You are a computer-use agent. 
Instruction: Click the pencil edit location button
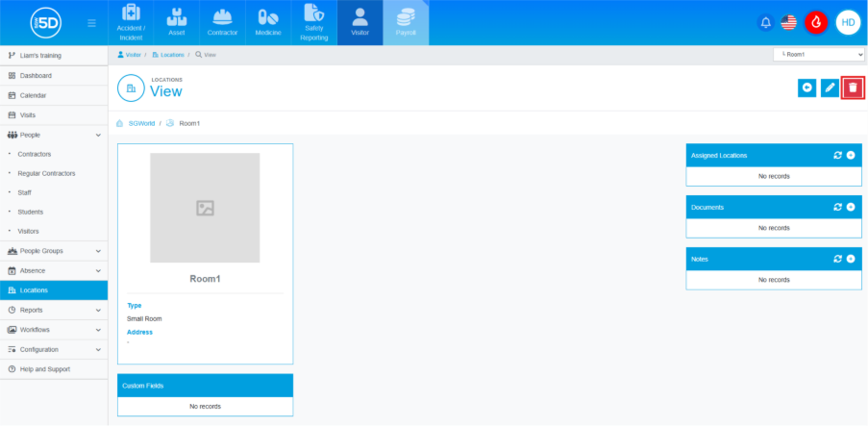click(x=830, y=88)
